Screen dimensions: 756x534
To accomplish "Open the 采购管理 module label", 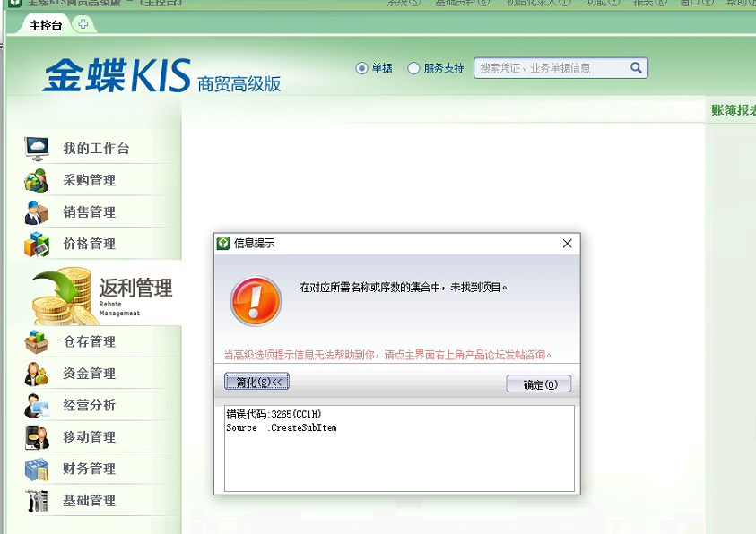I will click(x=90, y=180).
